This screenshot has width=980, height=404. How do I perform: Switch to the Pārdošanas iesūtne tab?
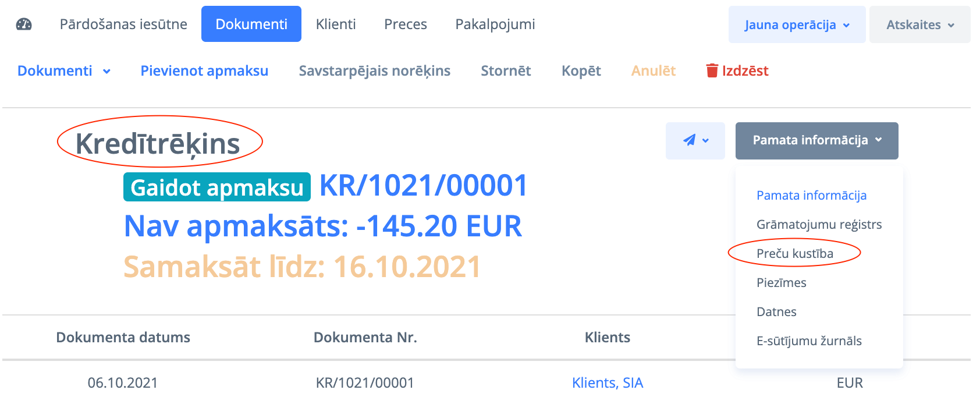tap(123, 24)
